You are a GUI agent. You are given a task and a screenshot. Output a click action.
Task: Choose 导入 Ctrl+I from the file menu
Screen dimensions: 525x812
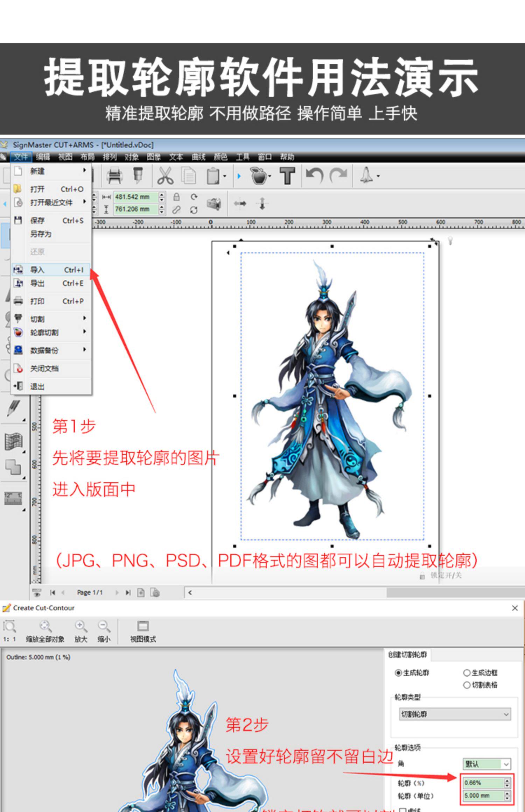coord(51,270)
